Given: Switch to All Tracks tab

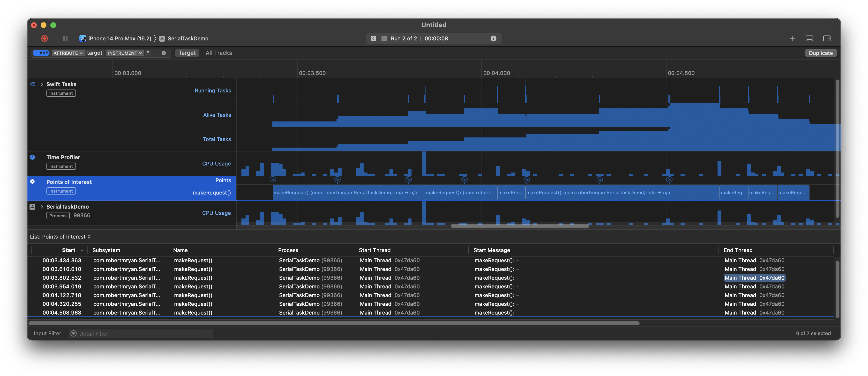Looking at the screenshot, I should point(219,53).
